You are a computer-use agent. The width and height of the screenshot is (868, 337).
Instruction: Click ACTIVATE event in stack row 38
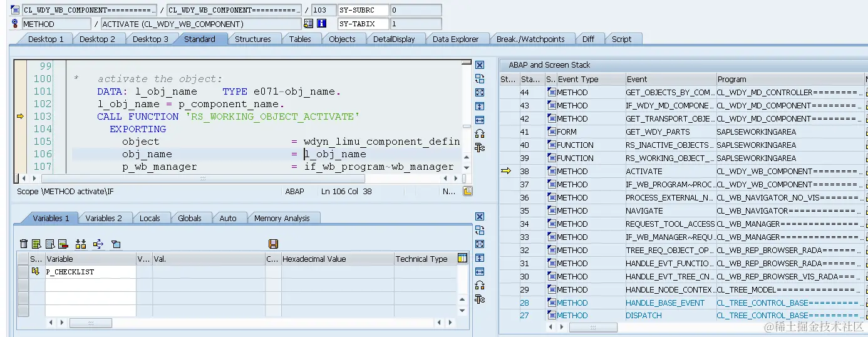644,171
